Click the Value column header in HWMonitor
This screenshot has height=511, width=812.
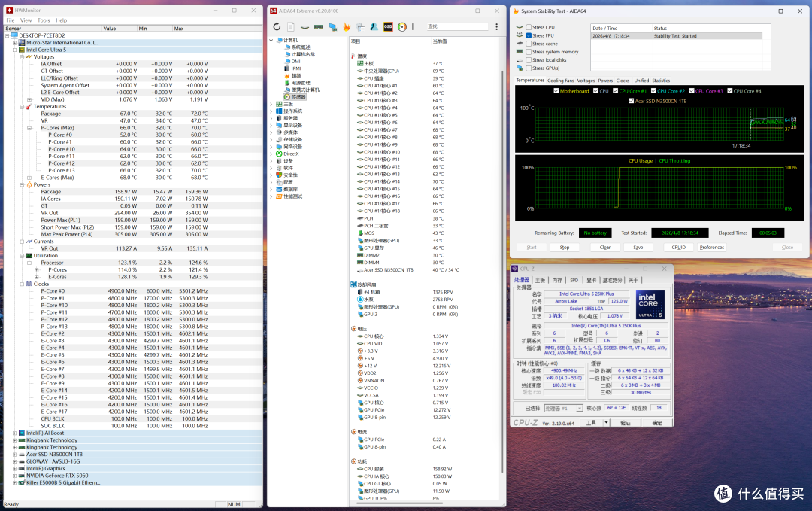(x=119, y=29)
